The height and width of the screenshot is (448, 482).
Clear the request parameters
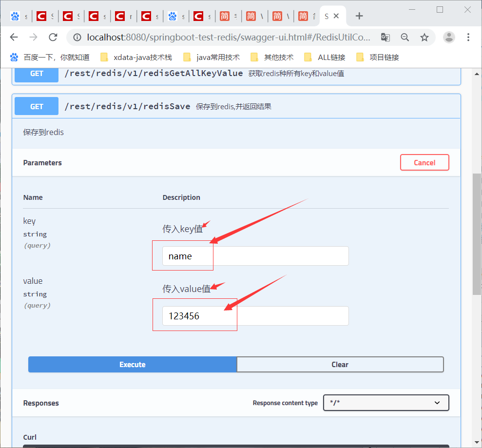click(x=340, y=364)
